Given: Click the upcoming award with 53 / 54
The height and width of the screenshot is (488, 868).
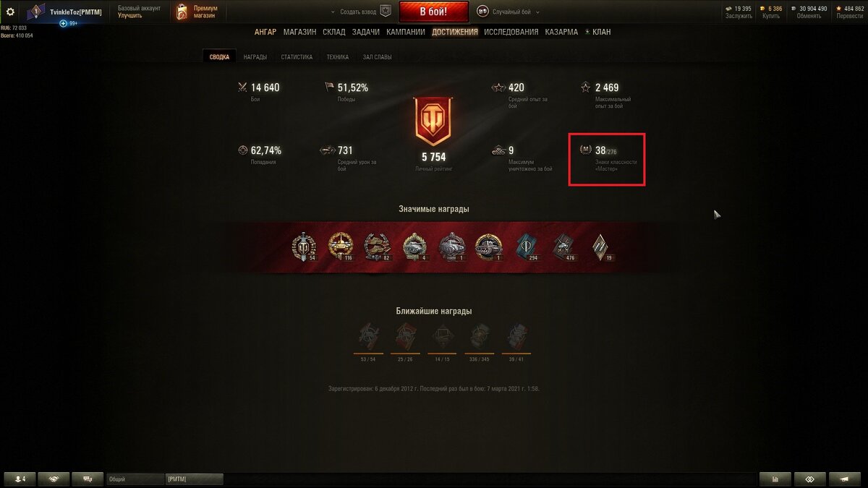Looking at the screenshot, I should (x=368, y=338).
